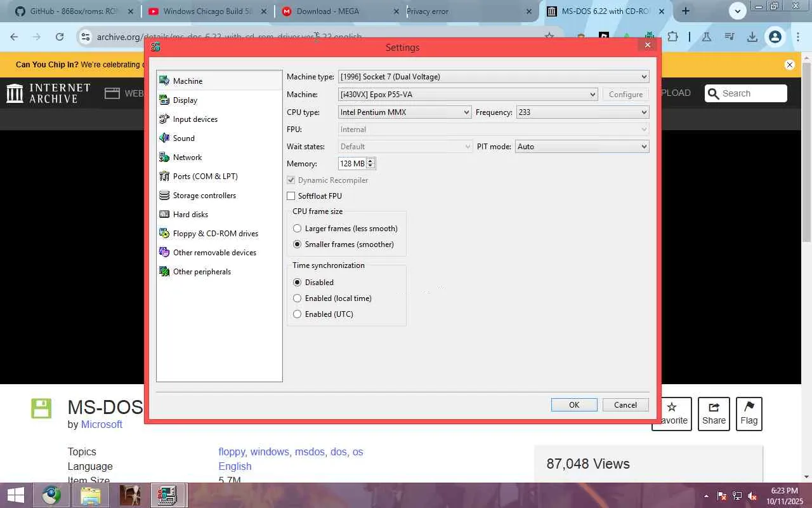
Task: Open Chrome media controls icon
Action: click(x=730, y=37)
